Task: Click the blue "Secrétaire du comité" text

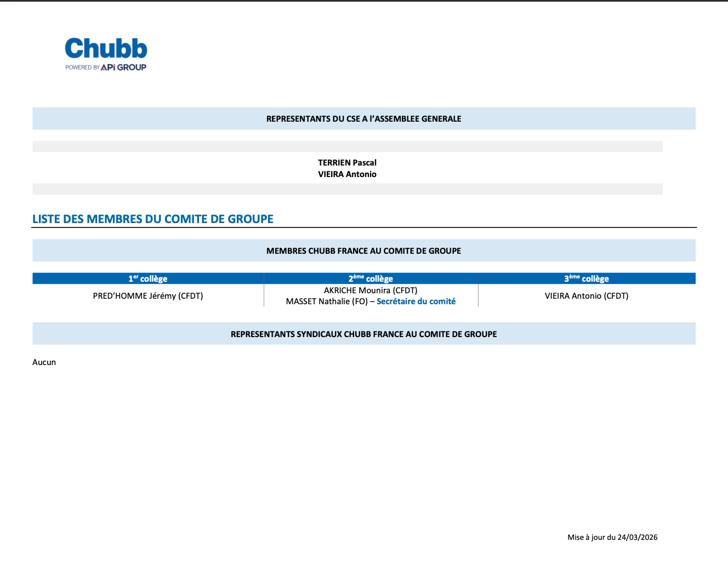Action: click(416, 301)
